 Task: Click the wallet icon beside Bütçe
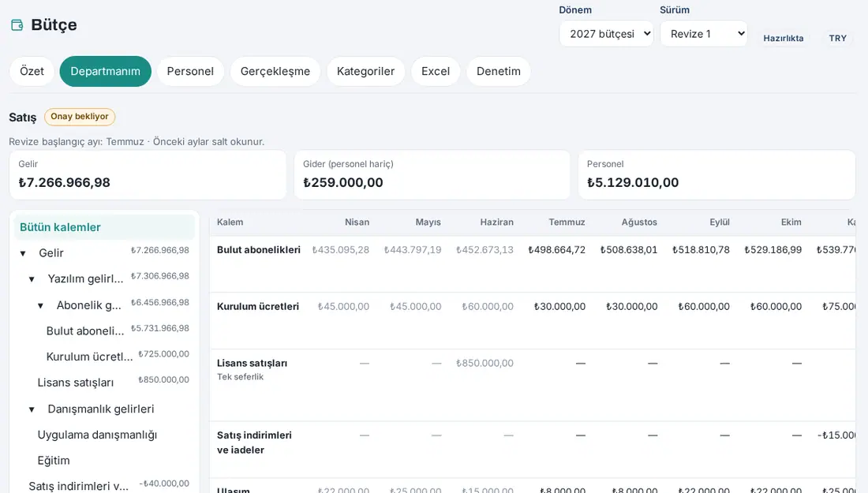(x=17, y=25)
